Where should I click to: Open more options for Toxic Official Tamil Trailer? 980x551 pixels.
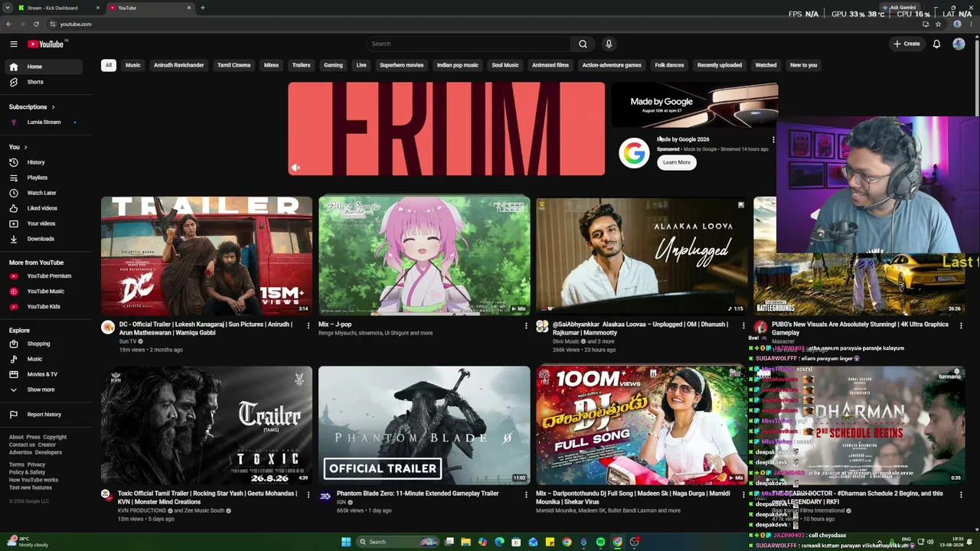(x=309, y=494)
